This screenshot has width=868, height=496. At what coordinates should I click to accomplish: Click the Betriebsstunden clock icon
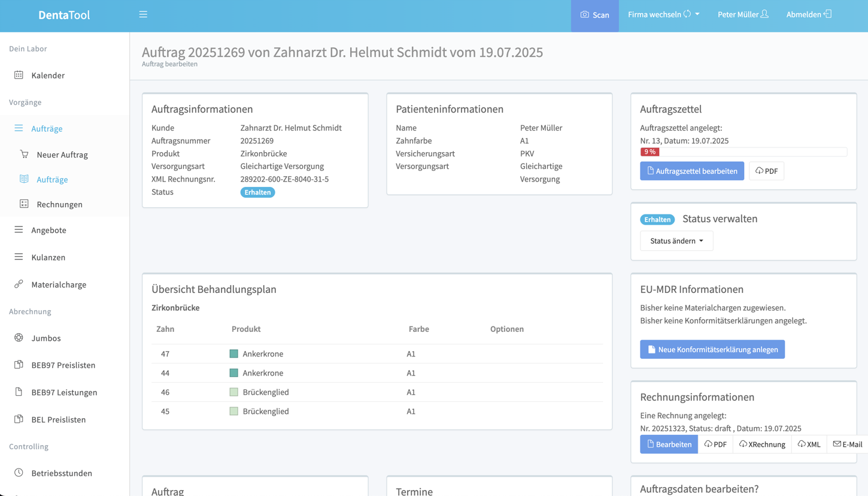click(19, 473)
